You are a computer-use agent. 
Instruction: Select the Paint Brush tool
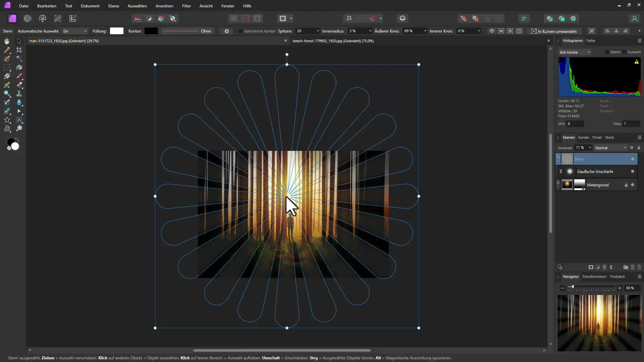tap(19, 76)
